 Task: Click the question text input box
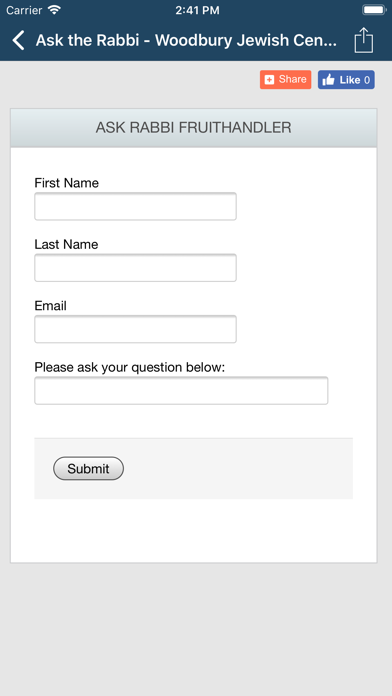coord(181,391)
